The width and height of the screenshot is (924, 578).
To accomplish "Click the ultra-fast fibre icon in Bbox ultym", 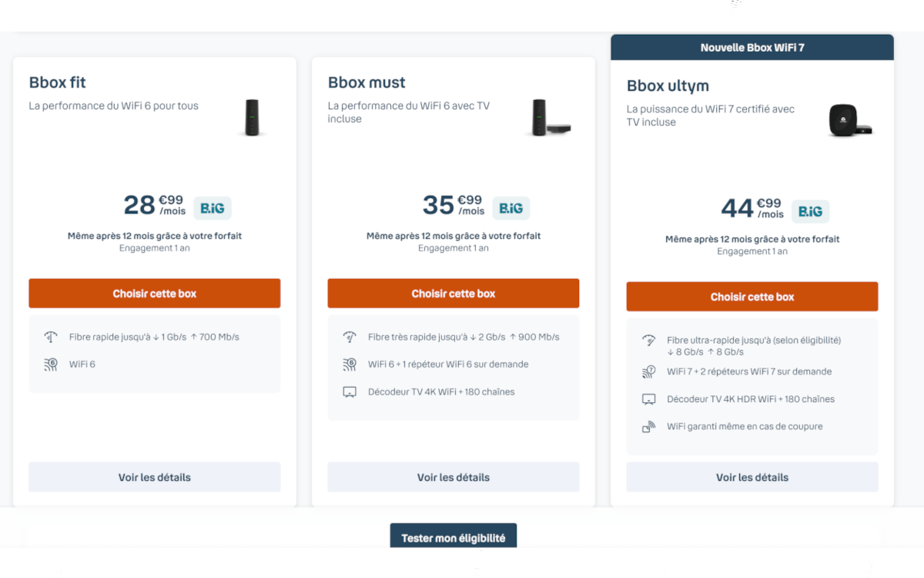I will pyautogui.click(x=648, y=341).
